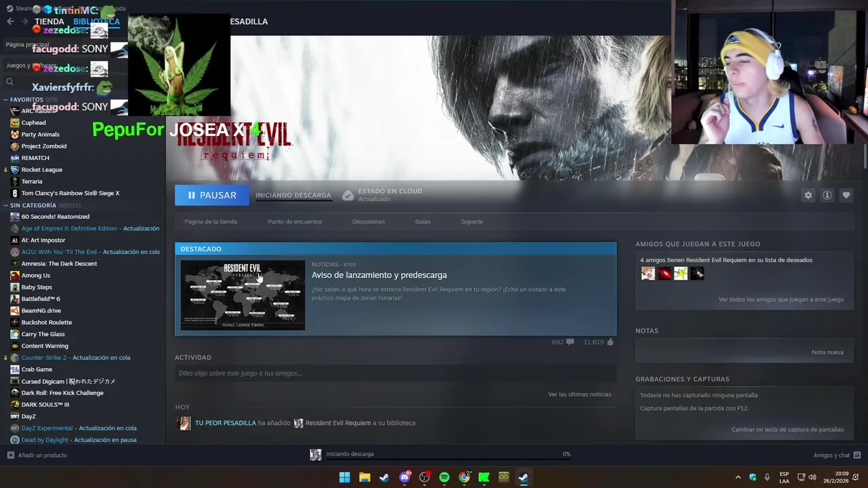Open Windows Start menu
This screenshot has height=488, width=868.
tap(344, 477)
